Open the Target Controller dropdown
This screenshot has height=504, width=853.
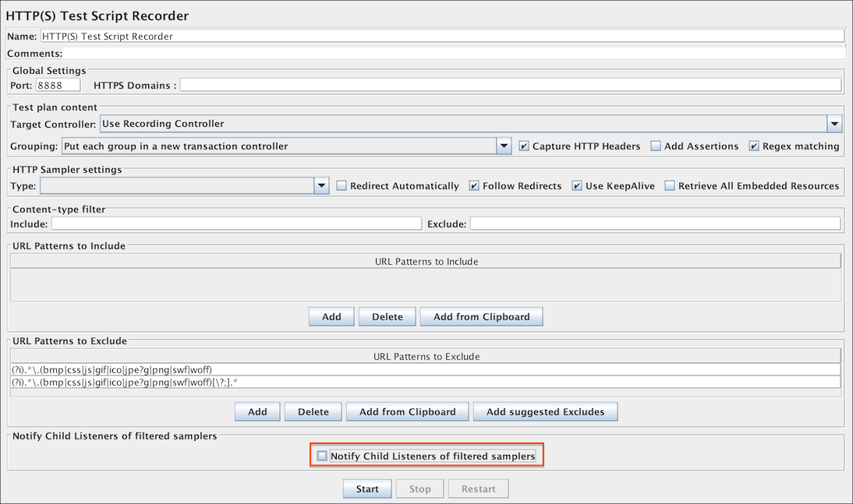(834, 124)
